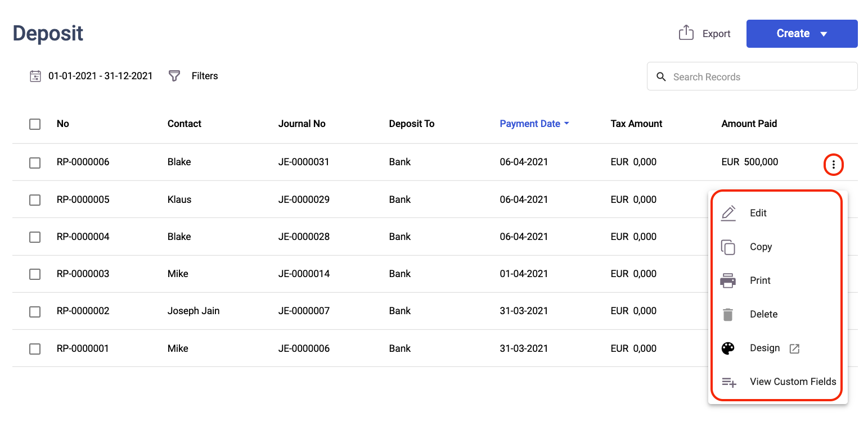Choose Copy from the context menu
Screen dimensions: 868x426
(778, 247)
